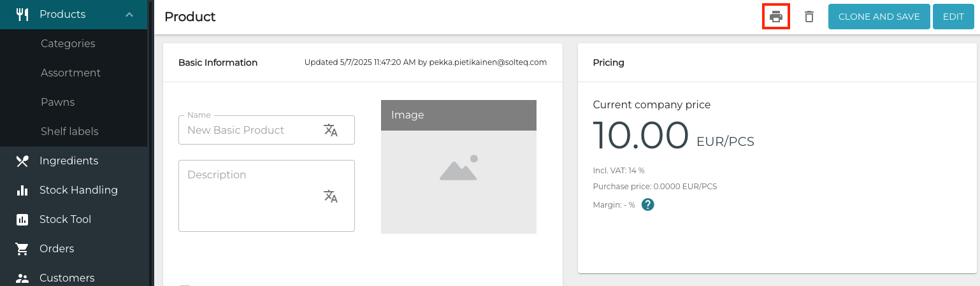Go to Pawns submenu item

pyautogui.click(x=58, y=103)
